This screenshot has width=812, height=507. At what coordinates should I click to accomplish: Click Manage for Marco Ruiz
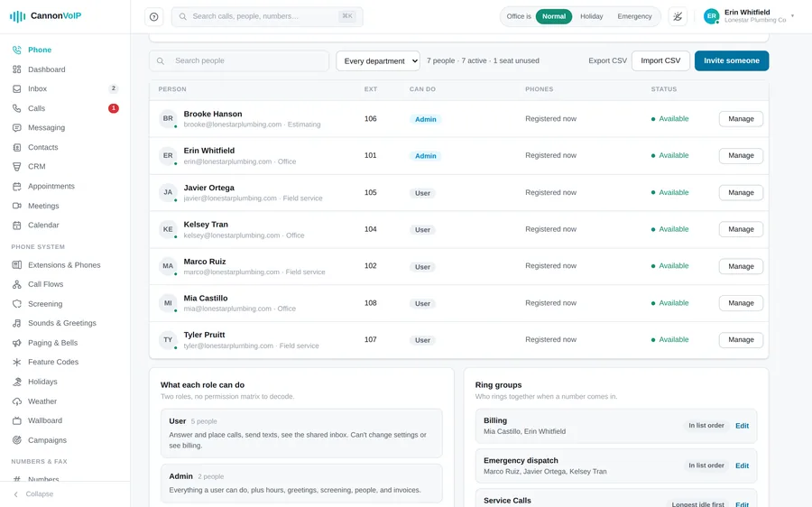point(741,266)
